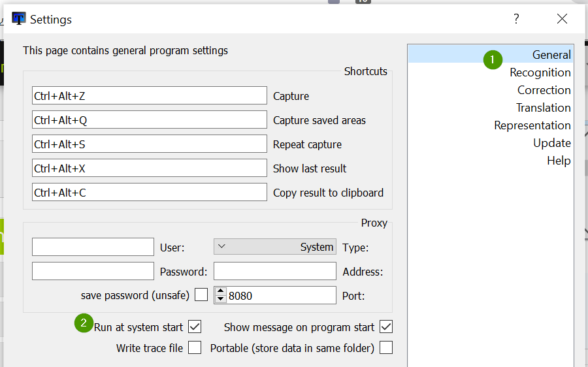The image size is (588, 367).
Task: Open the Recognition settings page
Action: (540, 72)
